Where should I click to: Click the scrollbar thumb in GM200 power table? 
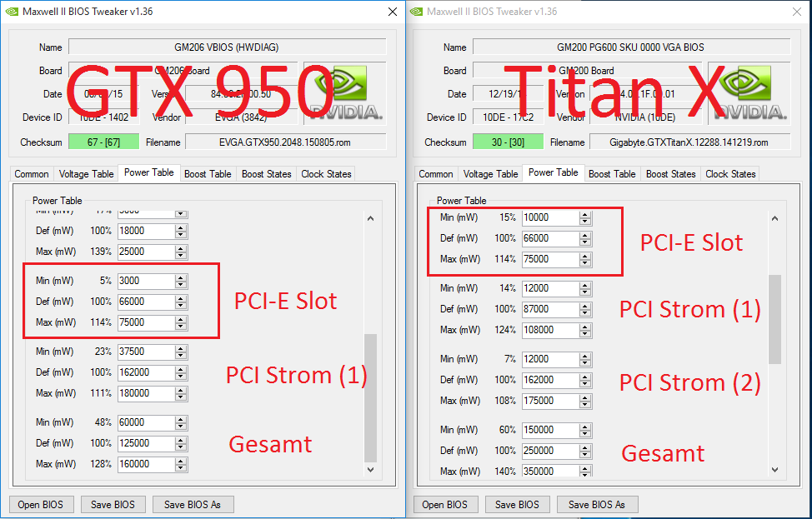(x=774, y=319)
